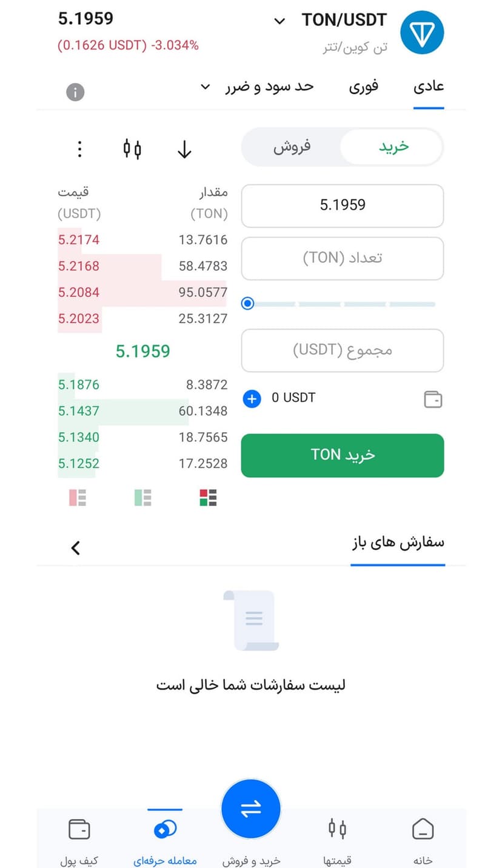Screen dimensions: 502x868
Task: Click the amount percentage slider handle
Action: coord(247,303)
